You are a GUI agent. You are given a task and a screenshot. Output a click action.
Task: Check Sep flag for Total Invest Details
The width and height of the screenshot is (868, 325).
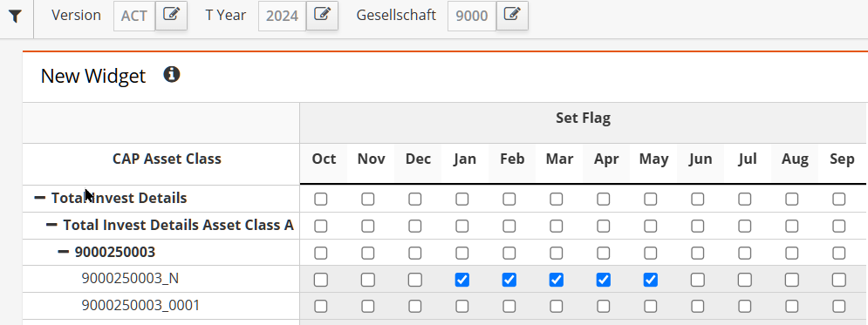pos(838,199)
